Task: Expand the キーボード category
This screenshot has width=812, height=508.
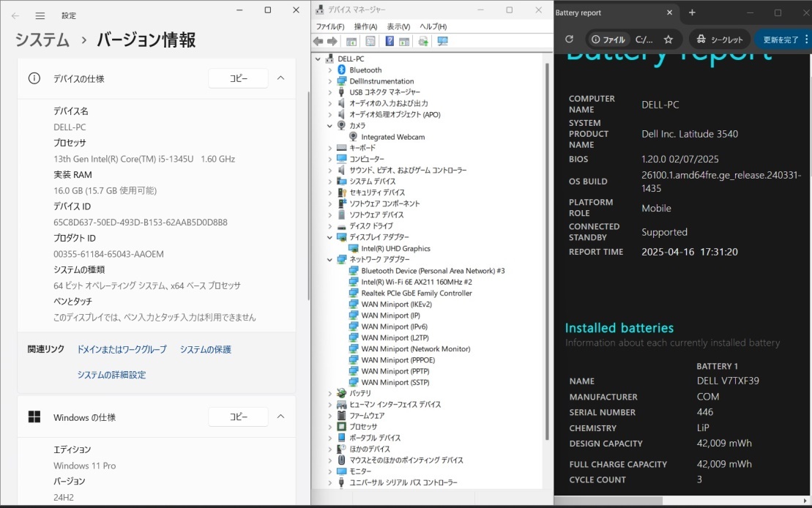Action: pos(330,148)
